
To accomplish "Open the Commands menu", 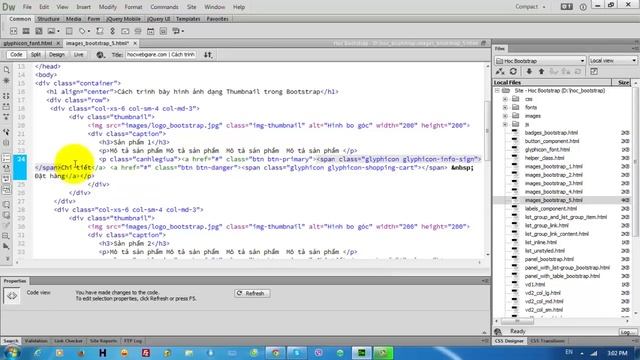I will (x=164, y=7).
